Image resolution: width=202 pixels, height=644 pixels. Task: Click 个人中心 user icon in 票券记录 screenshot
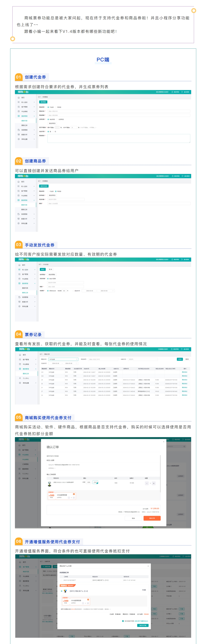coord(20,378)
